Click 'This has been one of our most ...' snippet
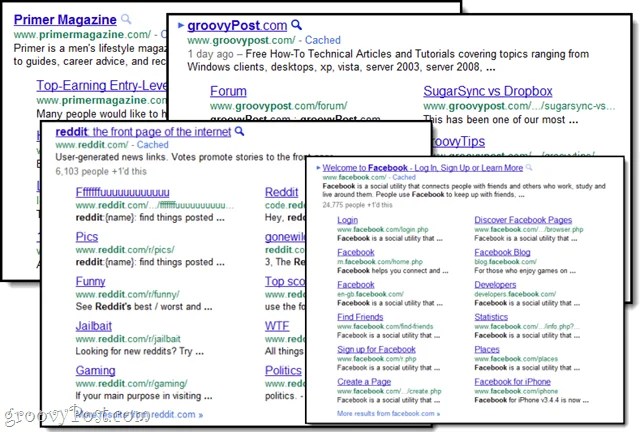Viewport: 640px width, 432px height. pyautogui.click(x=500, y=120)
